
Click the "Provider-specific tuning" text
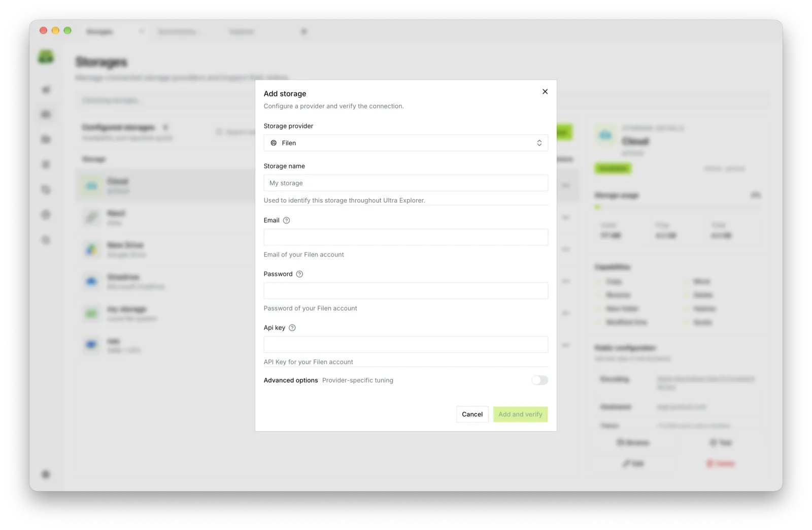[x=357, y=380]
